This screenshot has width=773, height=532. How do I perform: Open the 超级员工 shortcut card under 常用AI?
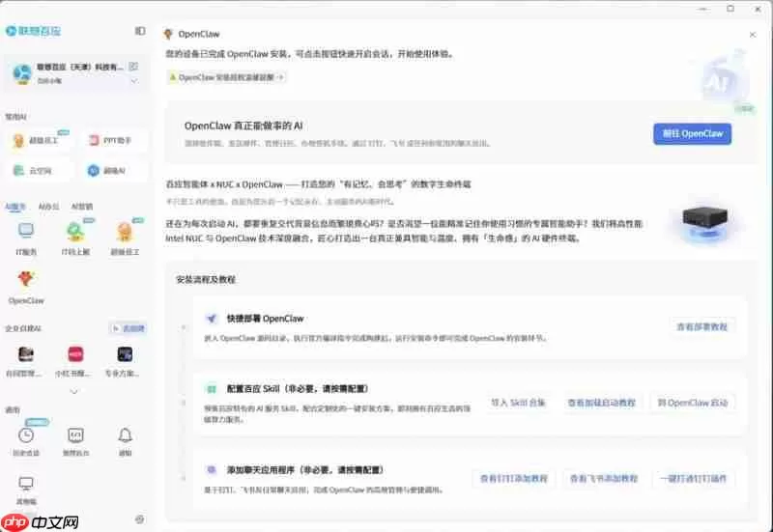click(x=41, y=140)
